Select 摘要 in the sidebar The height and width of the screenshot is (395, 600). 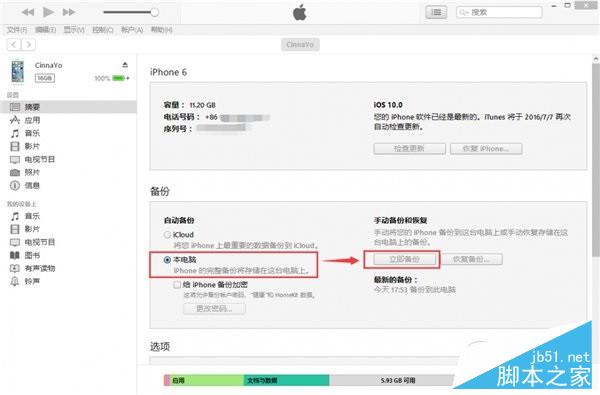(x=69, y=107)
